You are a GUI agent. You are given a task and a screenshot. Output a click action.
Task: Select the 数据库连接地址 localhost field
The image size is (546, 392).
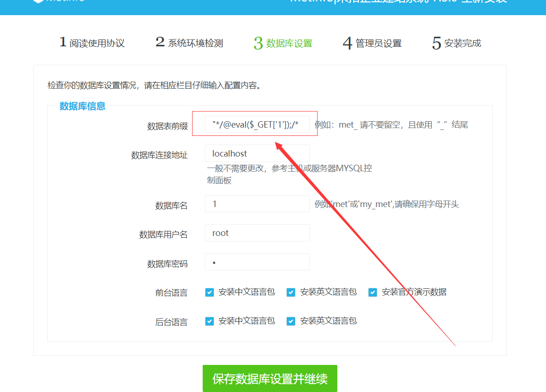257,153
